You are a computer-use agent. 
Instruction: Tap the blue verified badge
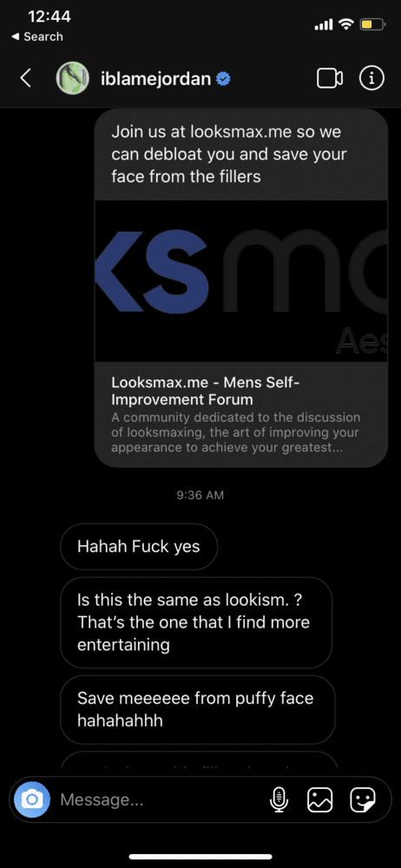(x=224, y=79)
